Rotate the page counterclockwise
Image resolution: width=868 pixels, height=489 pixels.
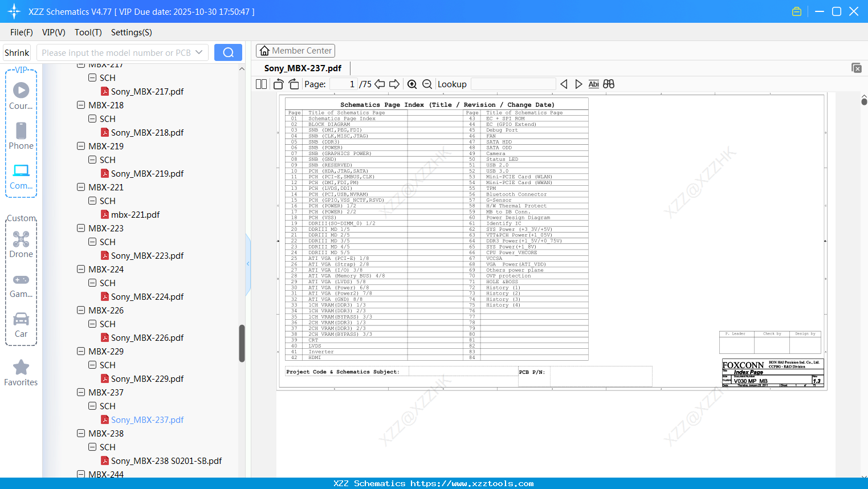click(279, 84)
